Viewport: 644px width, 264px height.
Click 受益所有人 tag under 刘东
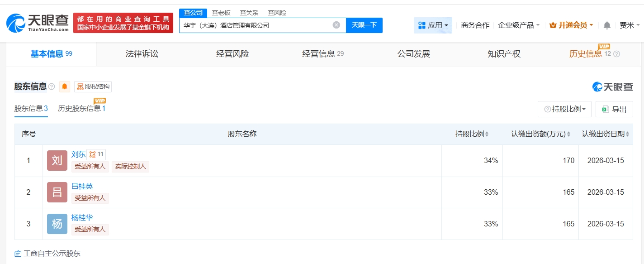click(90, 167)
